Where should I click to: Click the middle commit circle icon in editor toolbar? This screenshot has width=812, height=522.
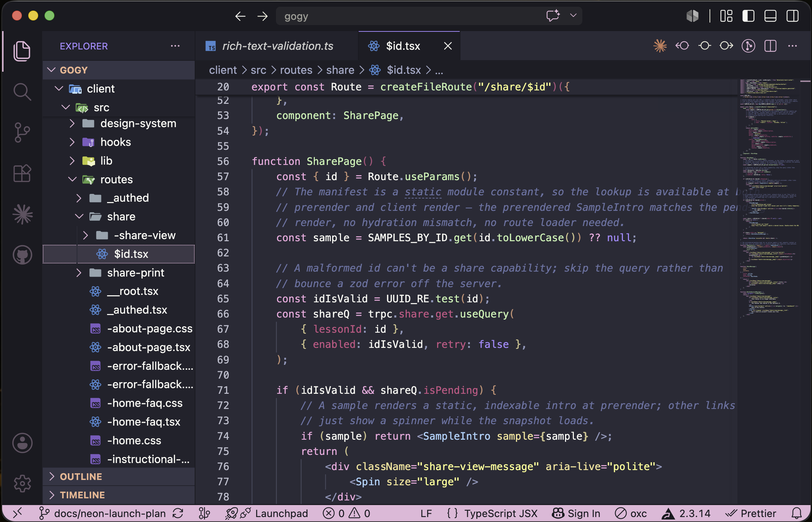705,46
